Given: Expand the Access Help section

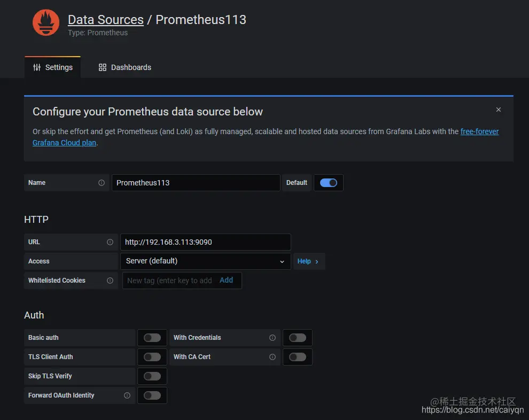Looking at the screenshot, I should [x=309, y=261].
